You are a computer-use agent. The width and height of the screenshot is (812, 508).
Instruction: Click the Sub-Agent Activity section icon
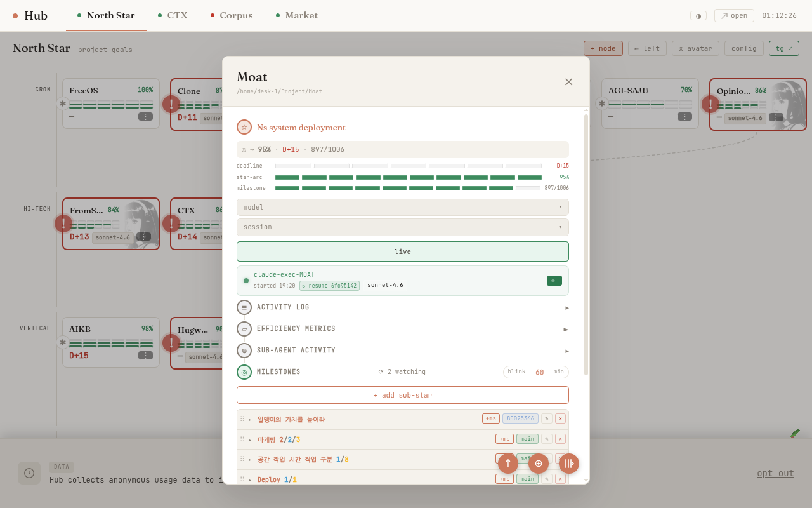[244, 351]
